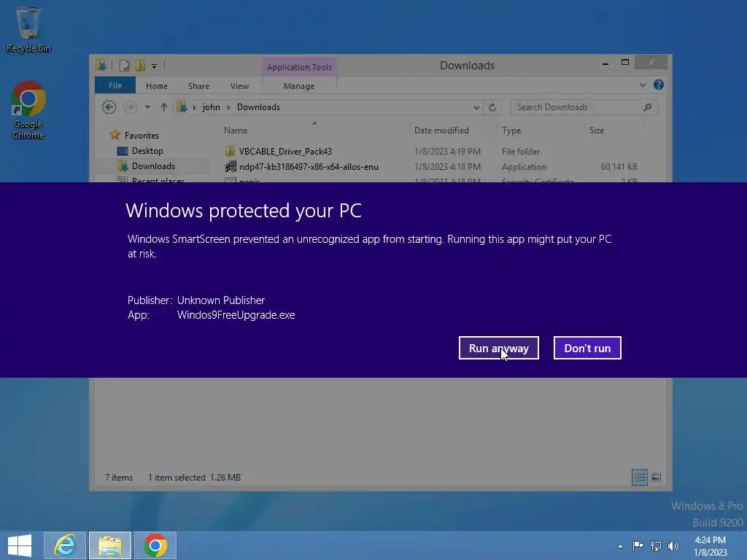Viewport: 747px width, 560px height.
Task: Click the taskbar clock showing 4:24 PM
Action: tap(710, 546)
